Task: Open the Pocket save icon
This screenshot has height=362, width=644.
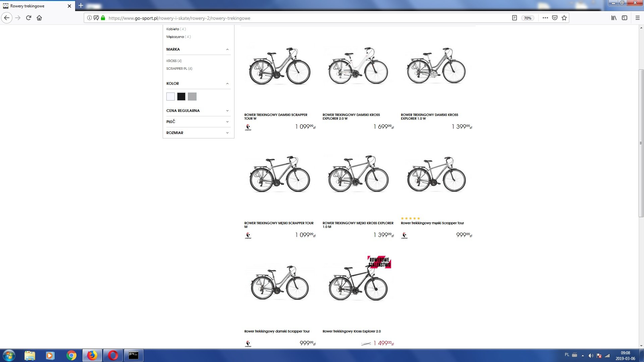Action: [x=555, y=18]
